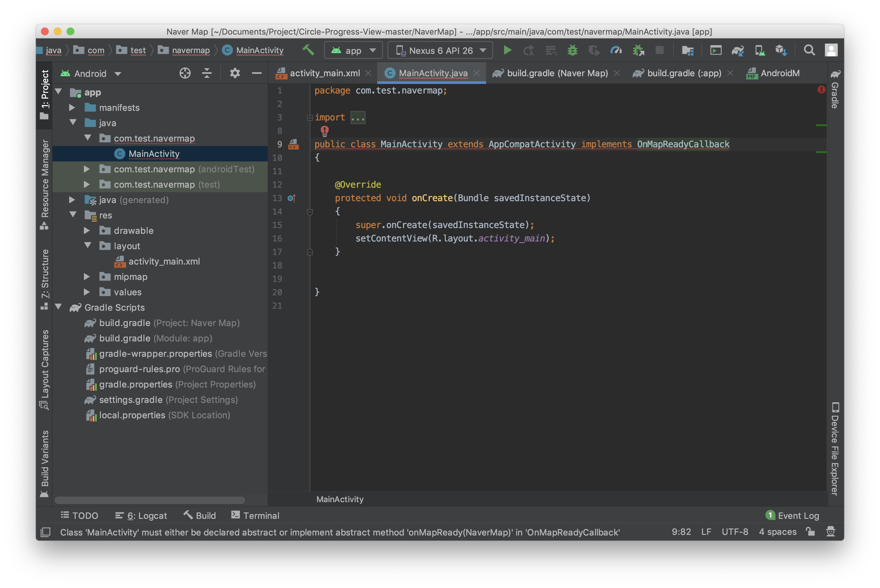Screen dimensions: 880x588
Task: Open the Project panel settings gear
Action: pos(235,73)
